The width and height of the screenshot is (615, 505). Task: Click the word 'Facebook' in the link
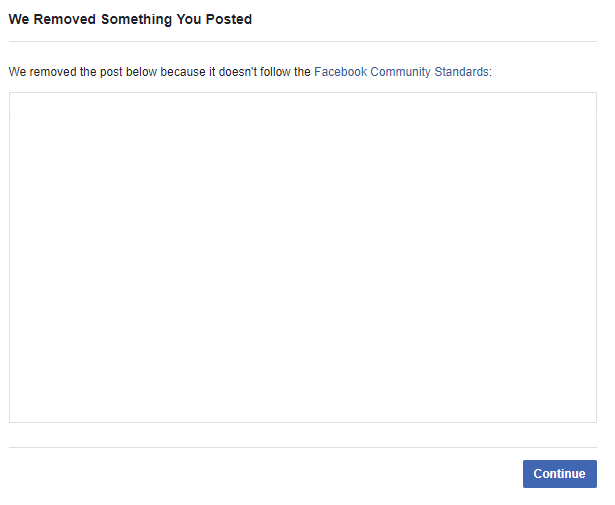340,72
